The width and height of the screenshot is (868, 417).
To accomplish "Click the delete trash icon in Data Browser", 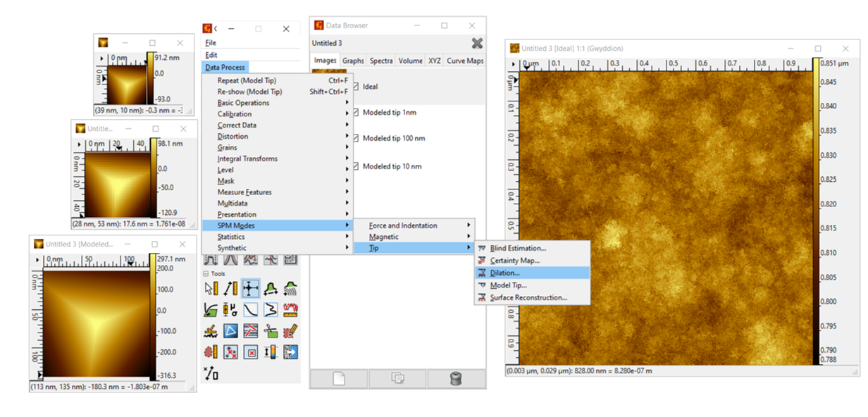I will pos(455,379).
